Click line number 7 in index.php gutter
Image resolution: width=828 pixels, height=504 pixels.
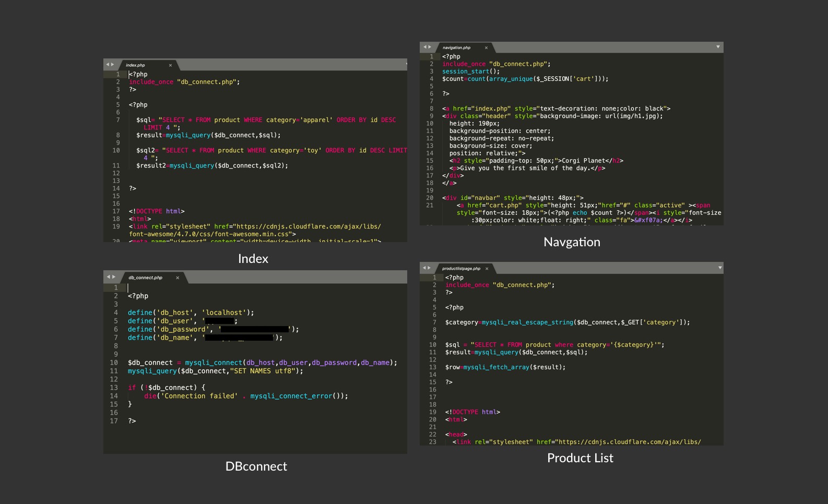click(x=117, y=120)
